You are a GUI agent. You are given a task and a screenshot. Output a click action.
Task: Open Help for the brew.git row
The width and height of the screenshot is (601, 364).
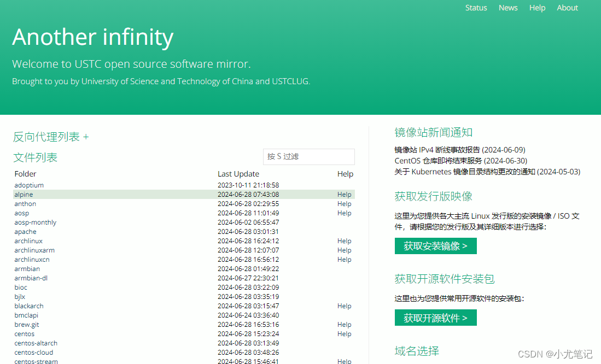click(x=344, y=325)
